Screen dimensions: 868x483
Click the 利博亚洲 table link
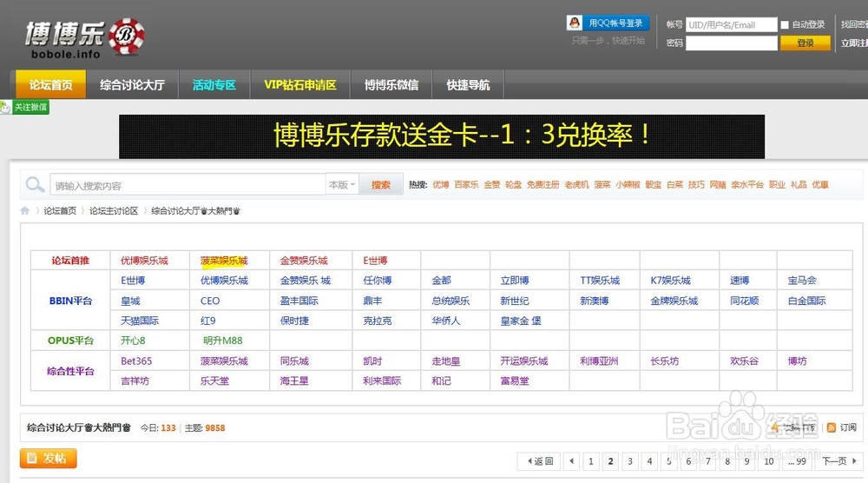[x=599, y=361]
